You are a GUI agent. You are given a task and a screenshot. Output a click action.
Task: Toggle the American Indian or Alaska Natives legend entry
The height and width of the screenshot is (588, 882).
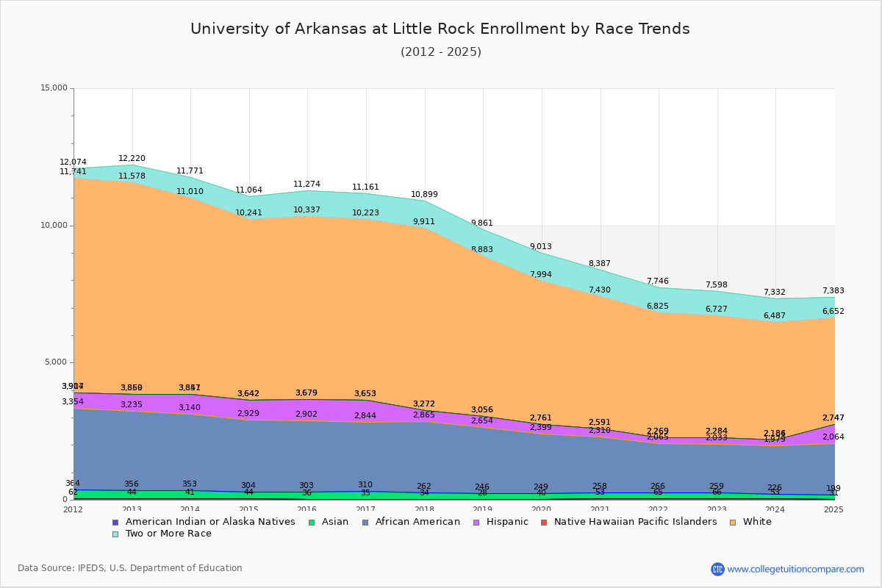204,522
